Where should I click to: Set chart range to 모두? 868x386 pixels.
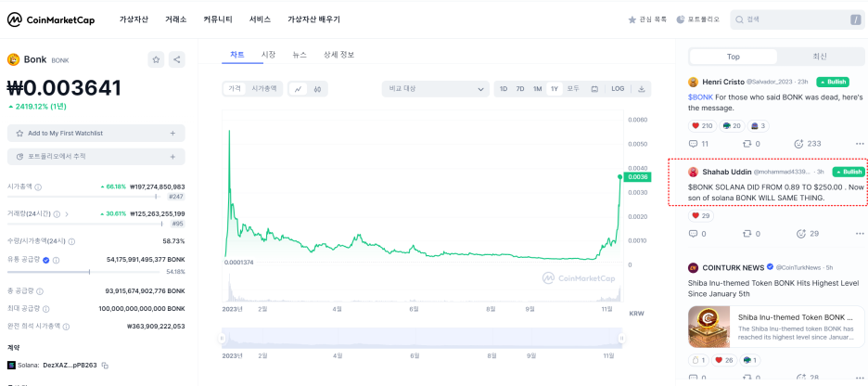pos(573,88)
